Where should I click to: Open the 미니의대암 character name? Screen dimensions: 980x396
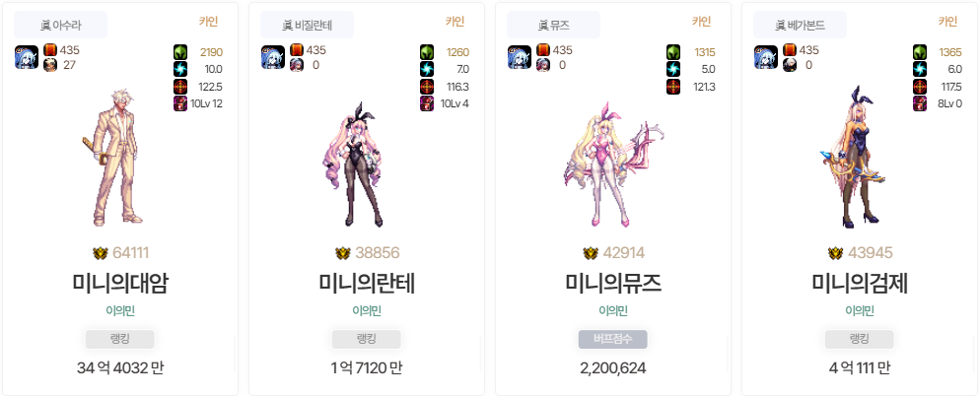(120, 284)
